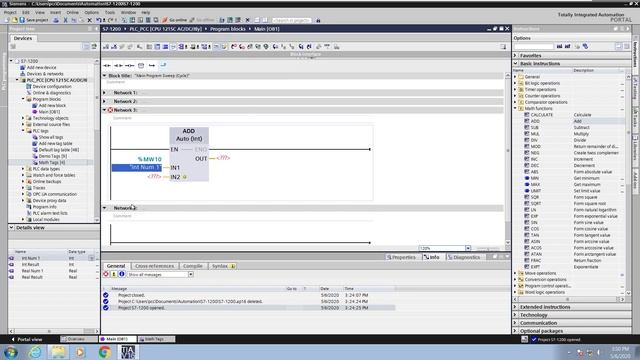This screenshot has width=640, height=360.
Task: Click the open branch arrow icon
Action: click(152, 65)
